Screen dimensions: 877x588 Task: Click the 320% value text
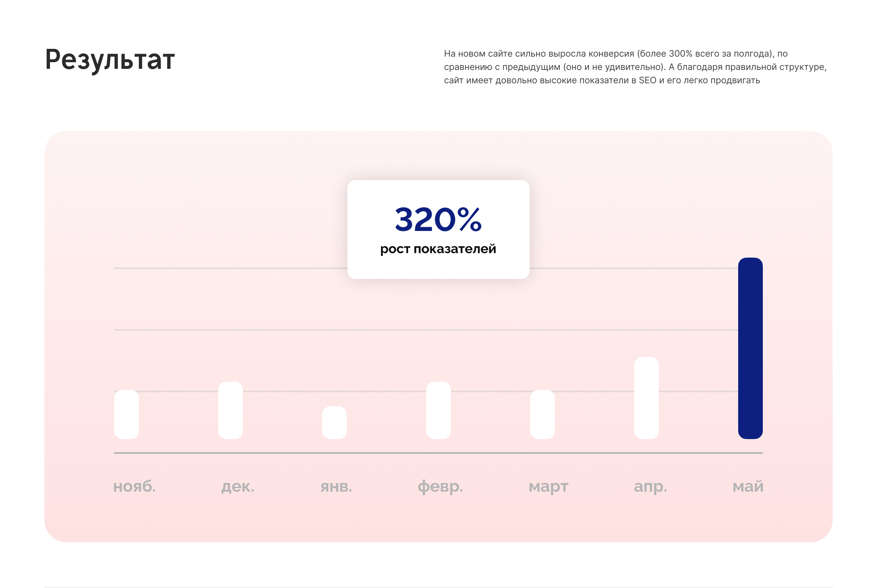click(x=438, y=219)
